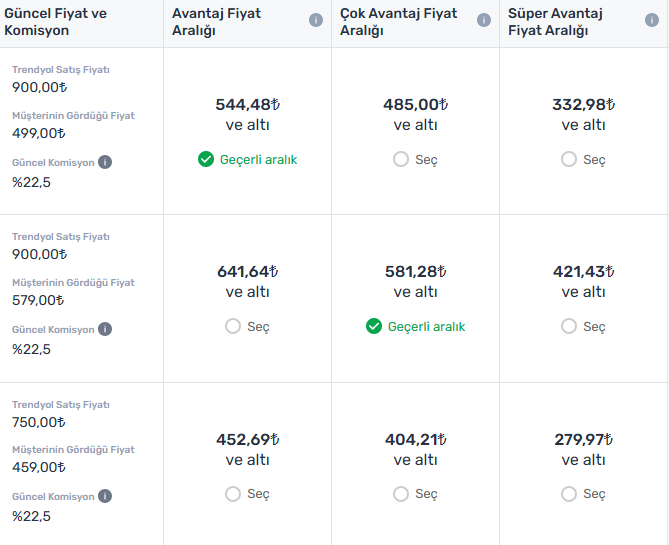669x545 pixels.
Task: Click the 485,00₺ price value
Action: pos(416,105)
